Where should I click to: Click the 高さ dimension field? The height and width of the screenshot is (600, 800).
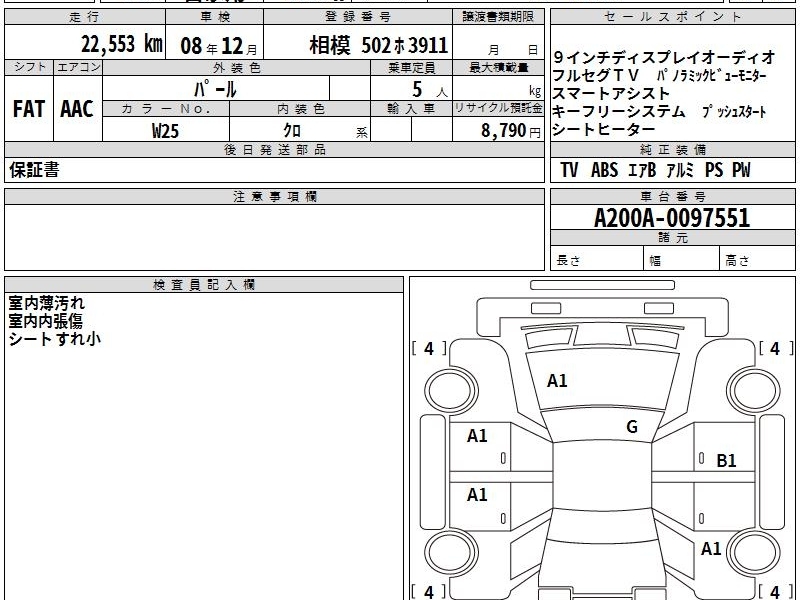click(758, 259)
